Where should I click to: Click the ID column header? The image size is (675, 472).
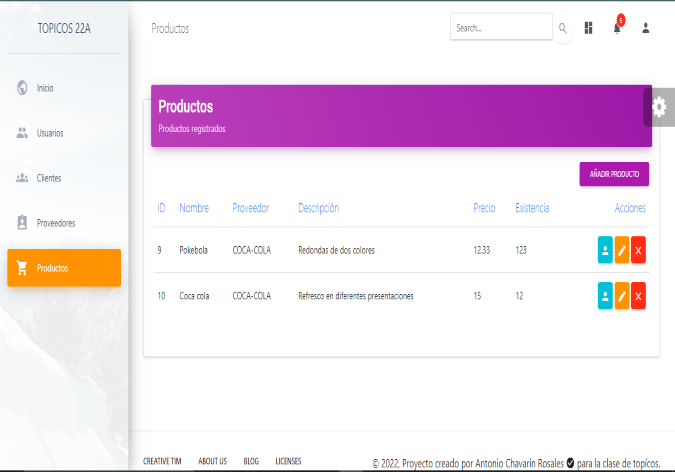[161, 208]
